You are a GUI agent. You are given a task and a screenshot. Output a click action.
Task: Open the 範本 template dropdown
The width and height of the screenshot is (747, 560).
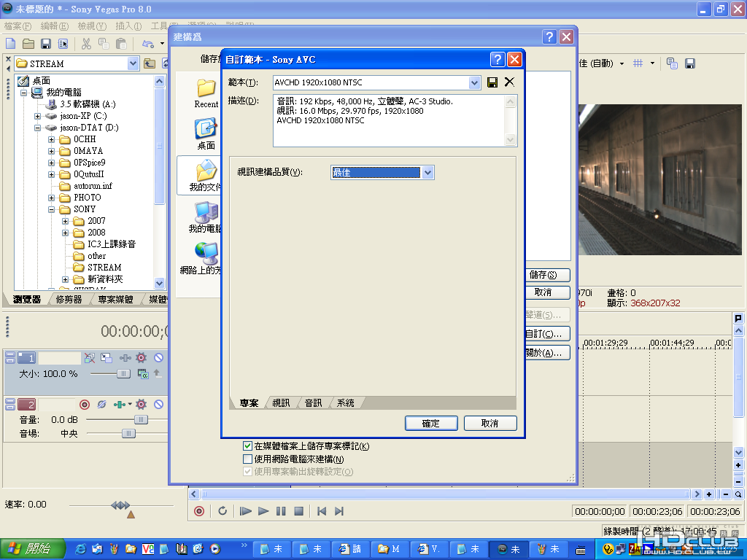pos(474,83)
